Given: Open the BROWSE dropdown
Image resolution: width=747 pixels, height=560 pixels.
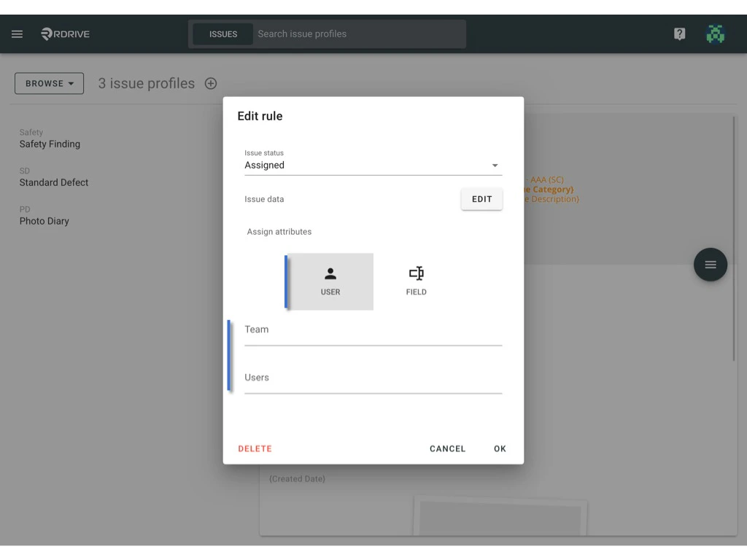Looking at the screenshot, I should (x=49, y=83).
